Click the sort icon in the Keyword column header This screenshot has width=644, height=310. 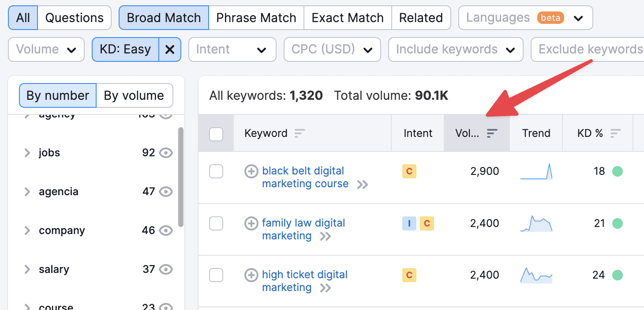point(300,133)
